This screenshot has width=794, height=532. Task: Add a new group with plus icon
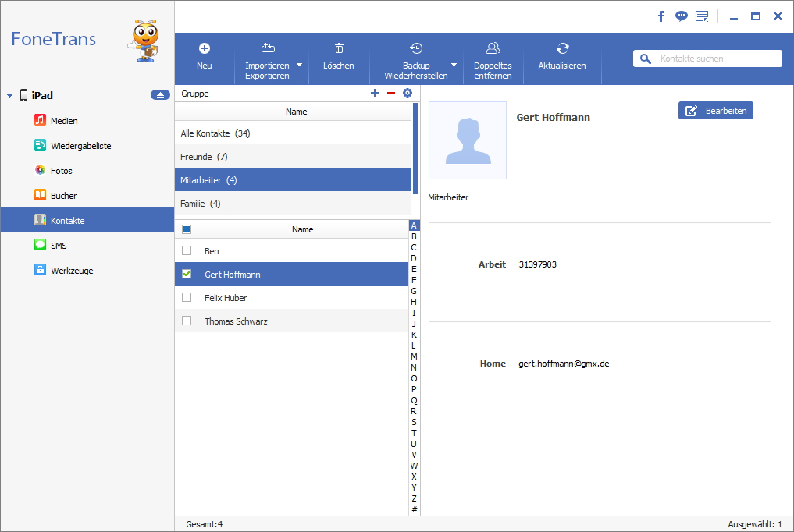coord(375,93)
